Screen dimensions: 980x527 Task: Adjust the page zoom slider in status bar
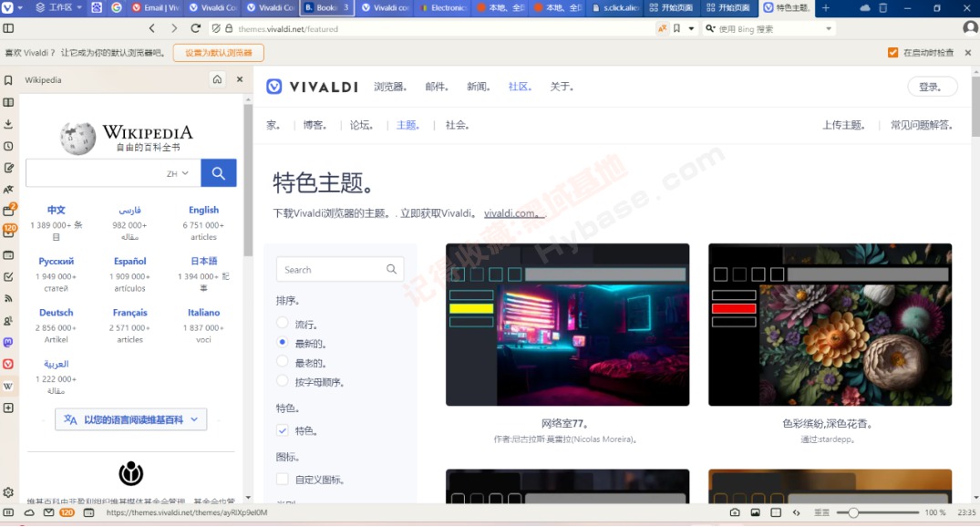coord(878,512)
